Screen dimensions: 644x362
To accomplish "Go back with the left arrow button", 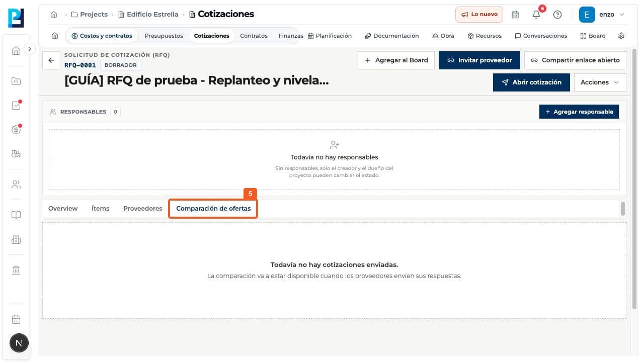I will 51,60.
